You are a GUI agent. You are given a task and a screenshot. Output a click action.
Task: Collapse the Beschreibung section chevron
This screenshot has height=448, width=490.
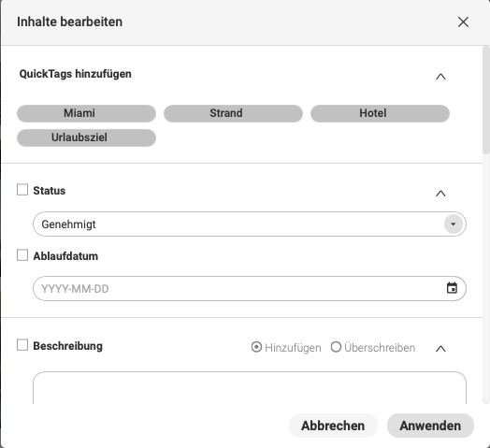(440, 348)
